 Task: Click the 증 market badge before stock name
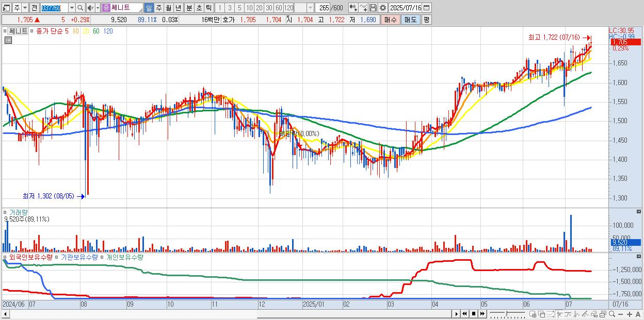point(106,8)
